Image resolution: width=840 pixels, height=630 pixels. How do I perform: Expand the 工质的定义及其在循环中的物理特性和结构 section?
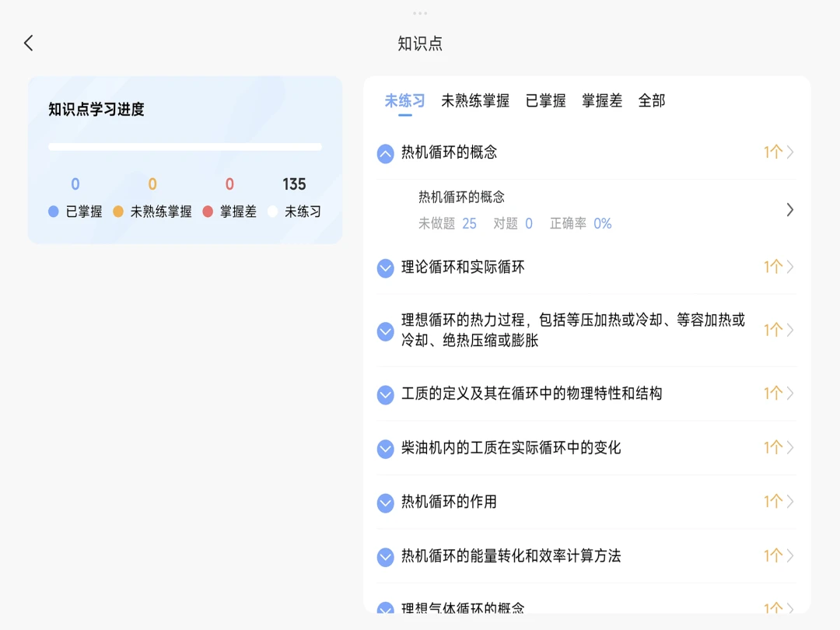coord(385,394)
